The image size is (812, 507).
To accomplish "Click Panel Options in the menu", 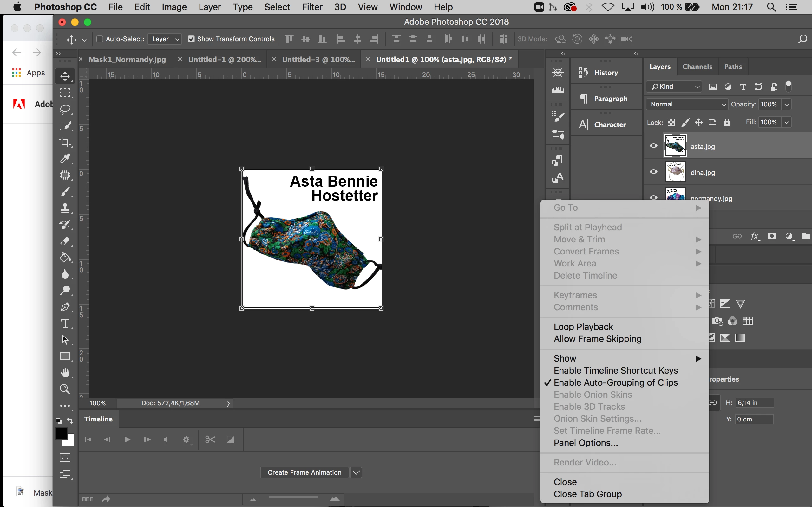I will (x=586, y=443).
